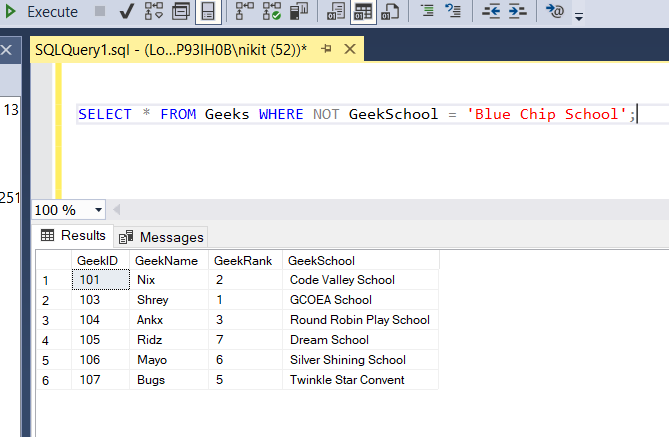Click the GeekName column header

(x=169, y=260)
